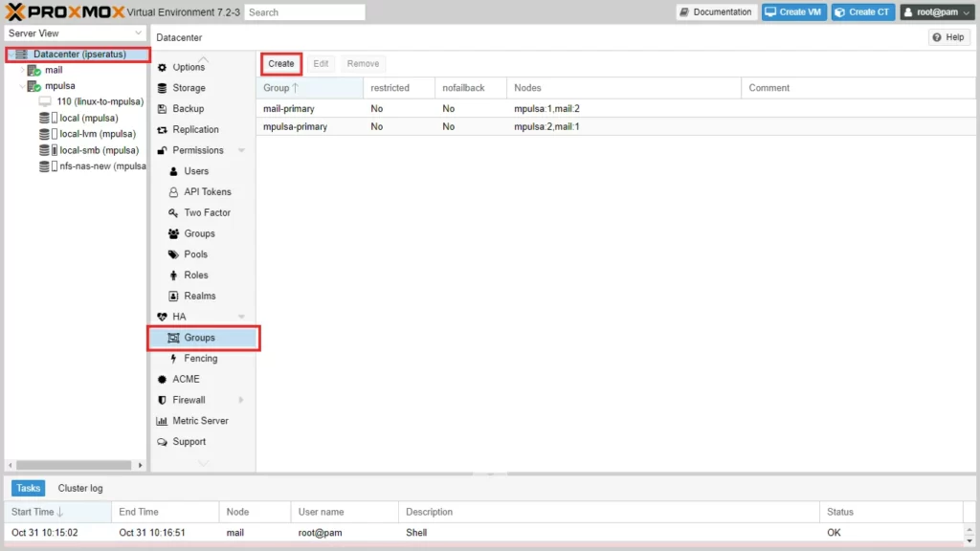Open the Firewall menu item
The image size is (980, 551).
(189, 400)
